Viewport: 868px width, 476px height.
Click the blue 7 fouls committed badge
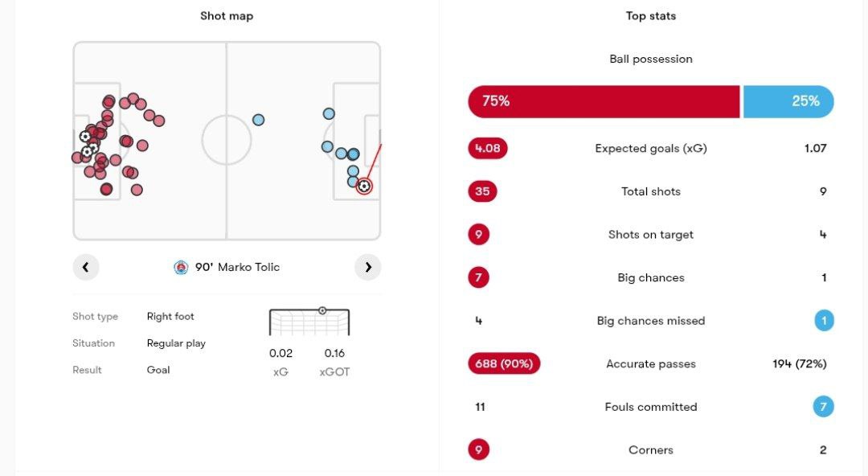823,407
